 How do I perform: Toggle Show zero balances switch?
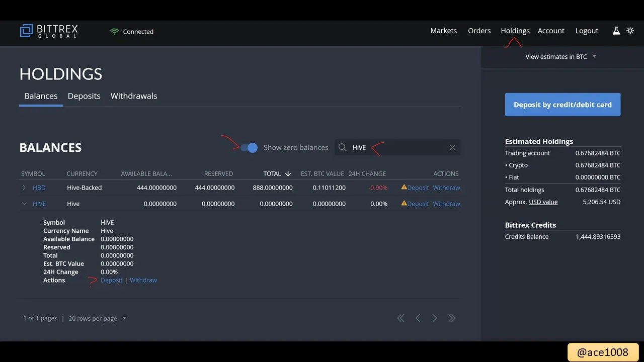[249, 147]
